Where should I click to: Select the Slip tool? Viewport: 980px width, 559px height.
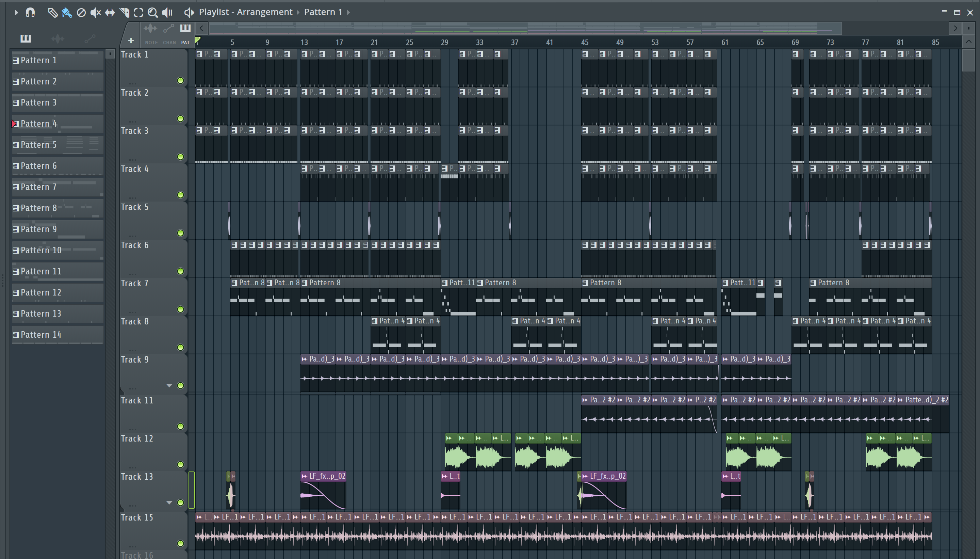(110, 12)
